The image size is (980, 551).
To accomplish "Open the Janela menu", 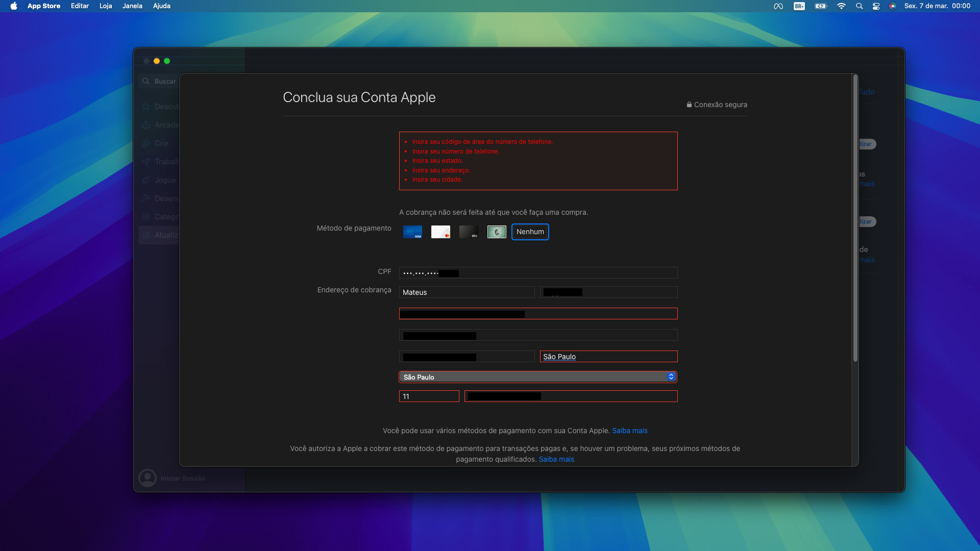I will tap(132, 6).
